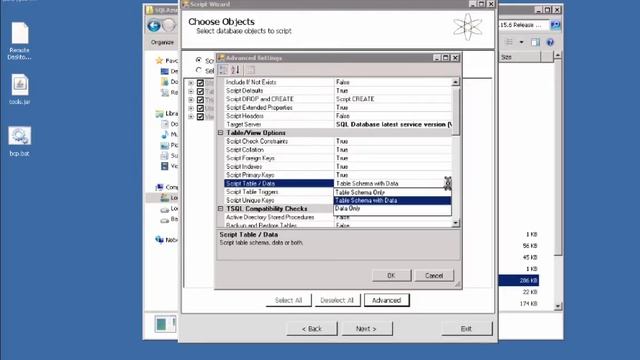Screen dimensions: 640x360
Task: Select the lower radio button in Script Wizard
Action: (x=199, y=70)
